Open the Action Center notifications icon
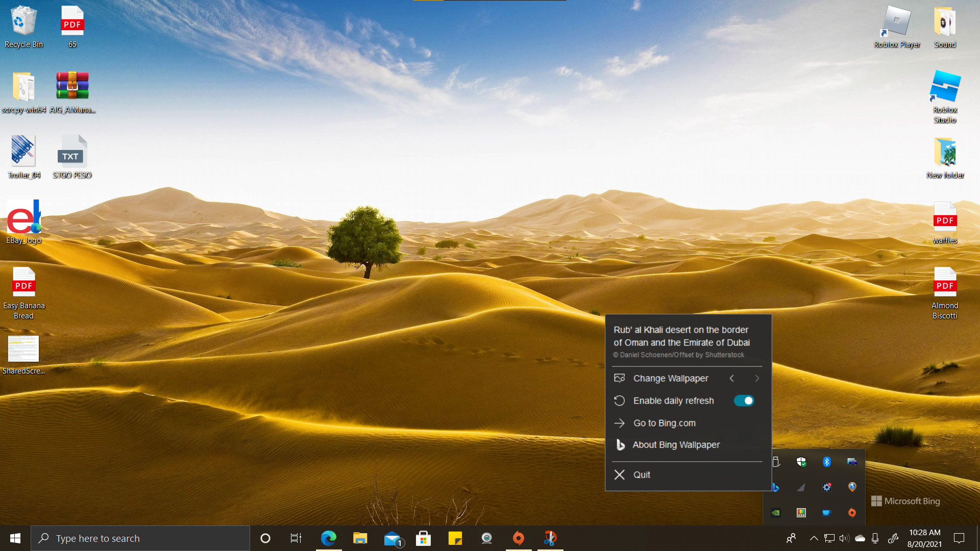The height and width of the screenshot is (551, 980). point(959,538)
